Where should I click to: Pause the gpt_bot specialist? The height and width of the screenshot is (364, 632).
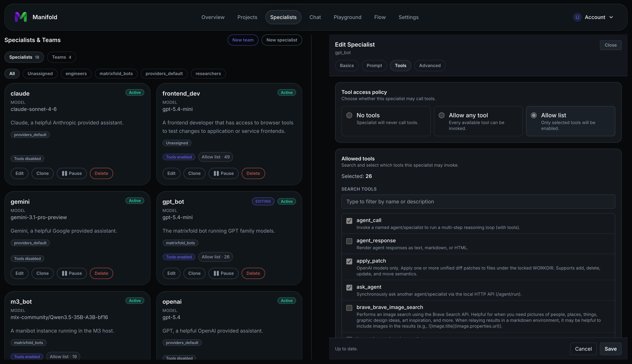(x=223, y=273)
